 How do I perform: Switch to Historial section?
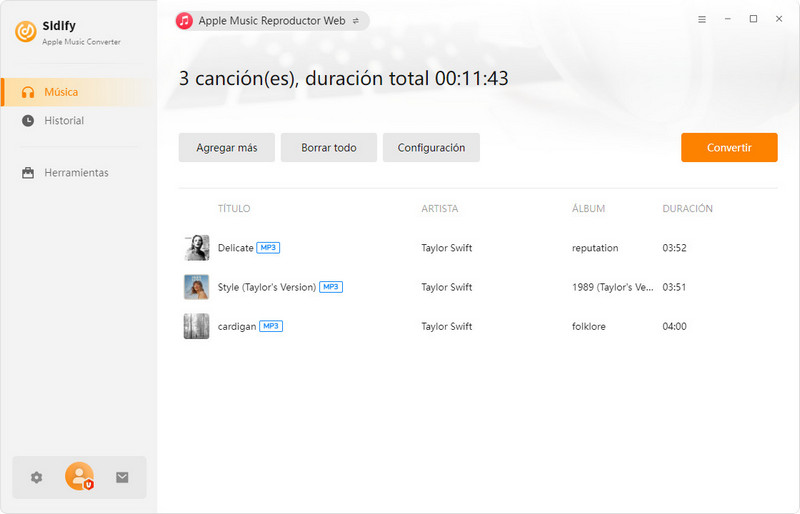pyautogui.click(x=79, y=120)
